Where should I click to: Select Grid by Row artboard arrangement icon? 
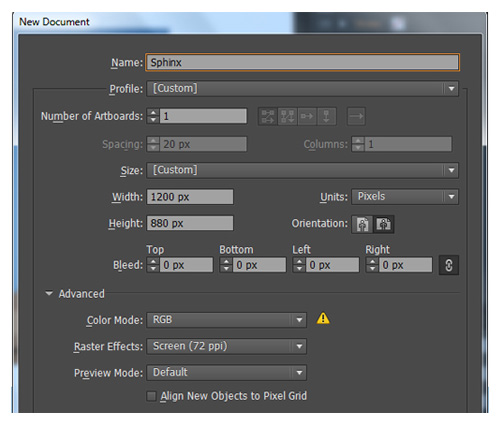[x=268, y=116]
